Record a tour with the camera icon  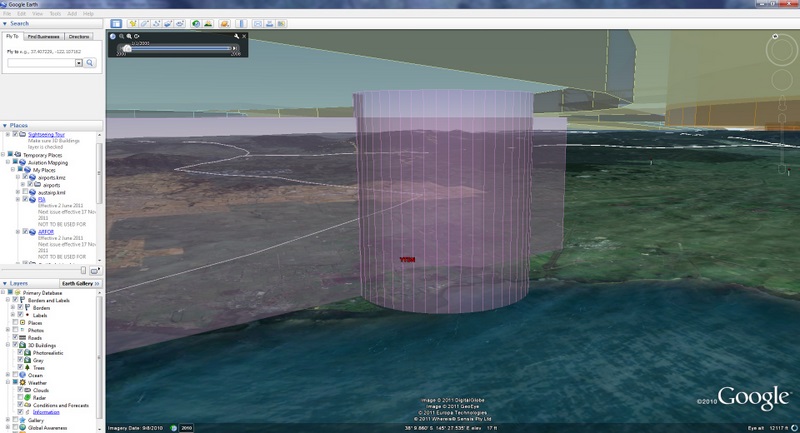tap(180, 23)
